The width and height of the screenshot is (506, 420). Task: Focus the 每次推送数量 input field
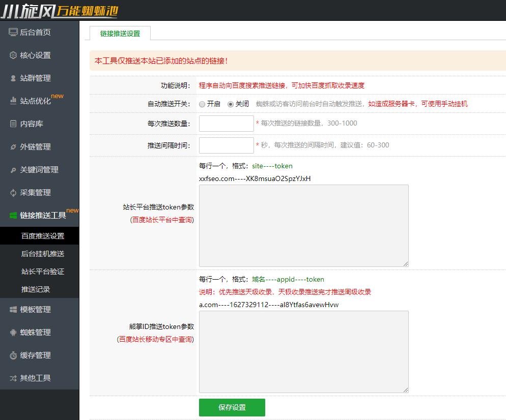click(226, 124)
